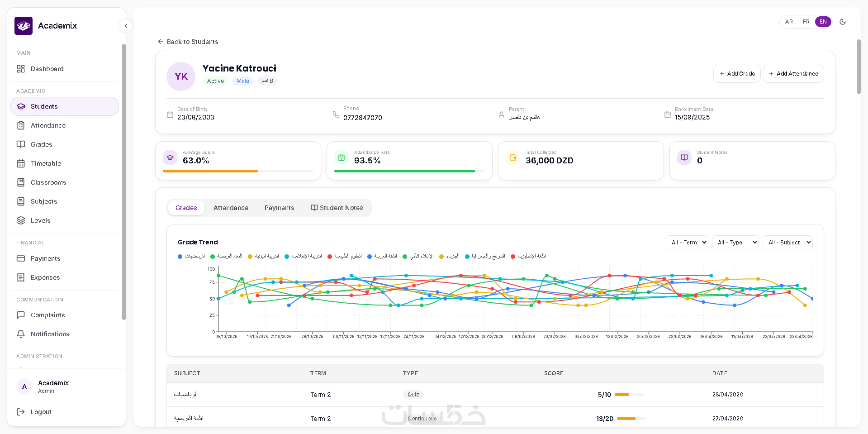
Task: Click the Add Grade button
Action: coord(737,74)
